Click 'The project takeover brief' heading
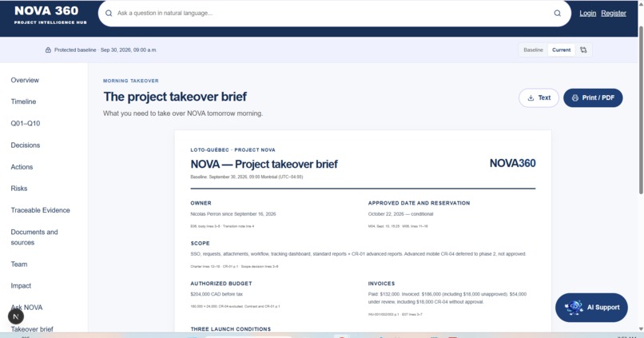Screen dimensions: 644x338 pyautogui.click(x=175, y=97)
